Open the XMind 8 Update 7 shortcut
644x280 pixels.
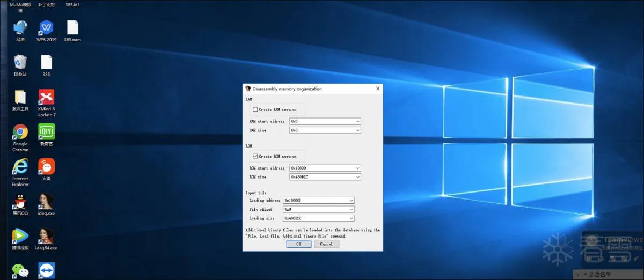46,103
